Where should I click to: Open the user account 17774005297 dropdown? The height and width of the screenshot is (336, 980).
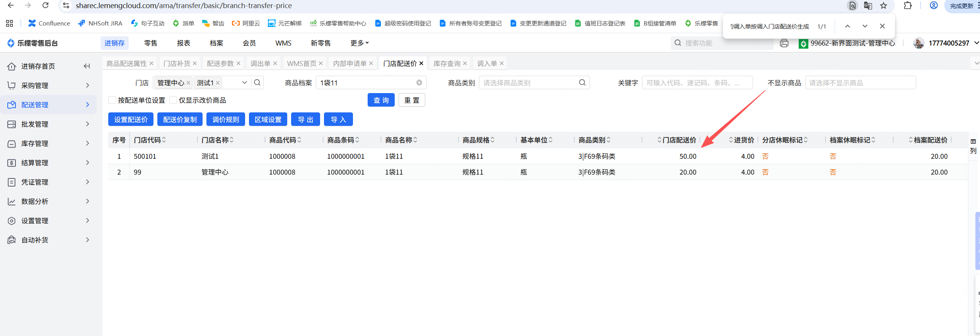pyautogui.click(x=946, y=43)
